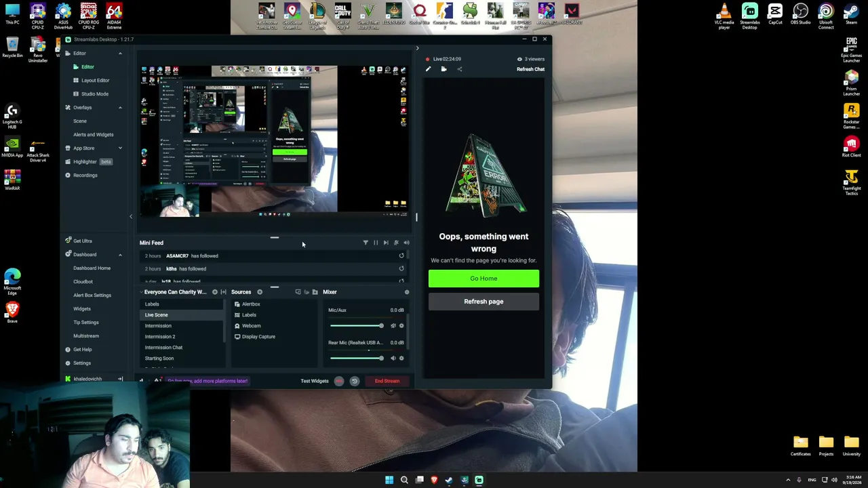Click the green Go Home button
The height and width of the screenshot is (488, 868).
pos(484,279)
